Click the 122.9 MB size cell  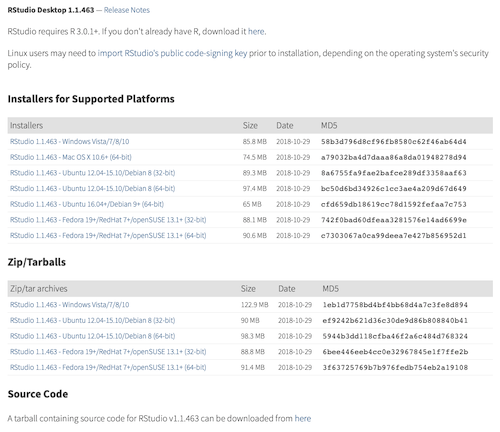(255, 305)
